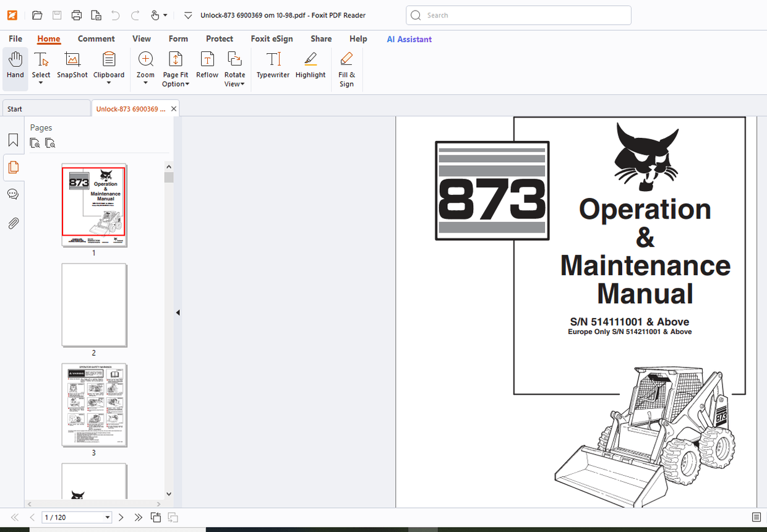
Task: Go to next page arrow
Action: [x=121, y=517]
